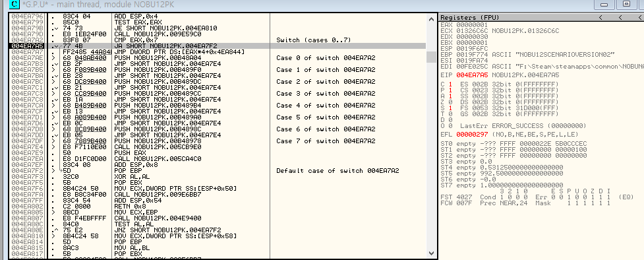Click FST value 4027
This screenshot has height=260, width=644.
click(x=465, y=197)
